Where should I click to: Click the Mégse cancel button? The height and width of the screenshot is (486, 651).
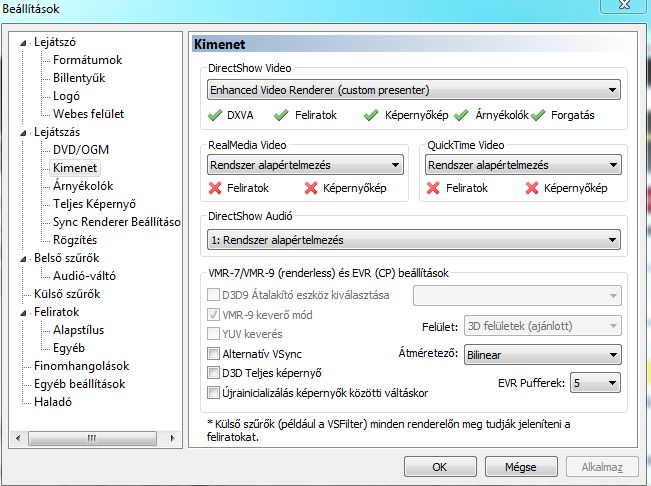coord(521,467)
